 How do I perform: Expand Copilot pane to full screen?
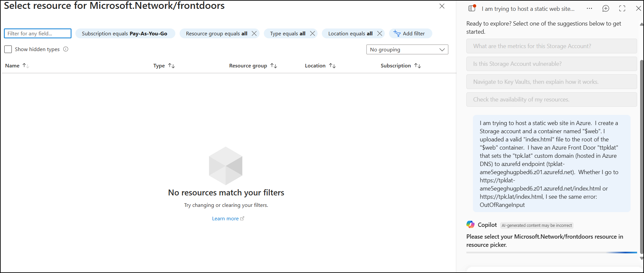point(622,9)
